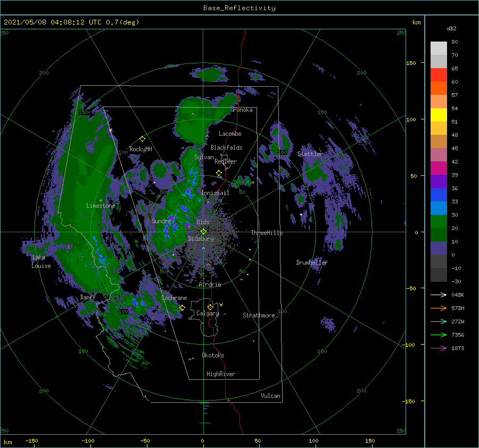The height and width of the screenshot is (448, 479).
Task: Select the yellow 51 dBZ color swatch
Action: (439, 115)
